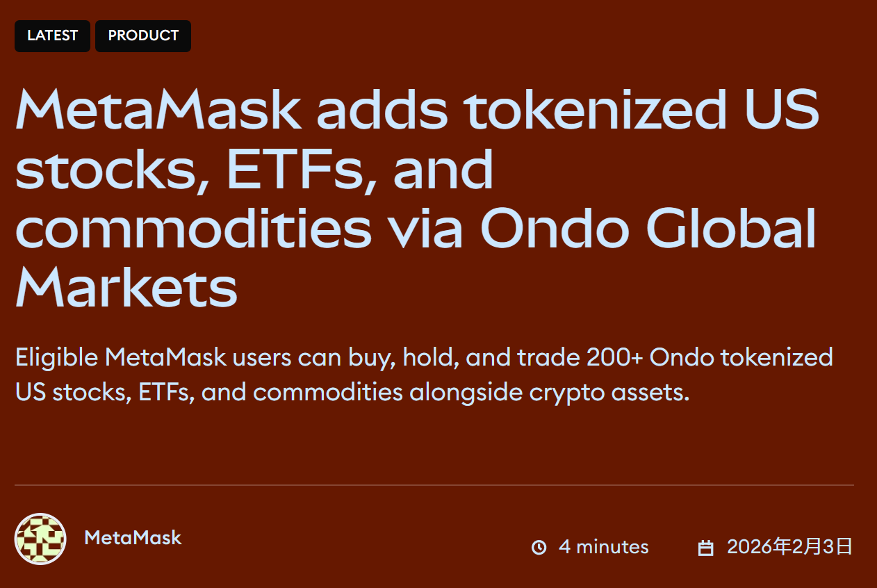Open the MetaMask author name link

pos(133,537)
